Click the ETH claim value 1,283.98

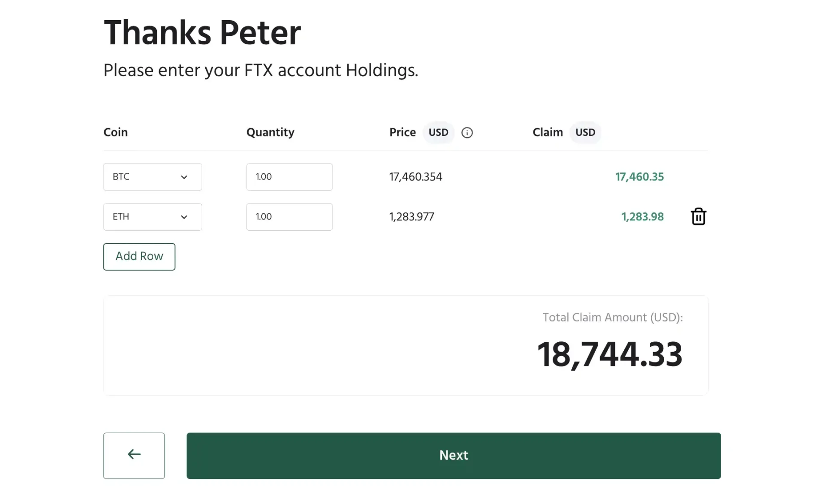(642, 217)
